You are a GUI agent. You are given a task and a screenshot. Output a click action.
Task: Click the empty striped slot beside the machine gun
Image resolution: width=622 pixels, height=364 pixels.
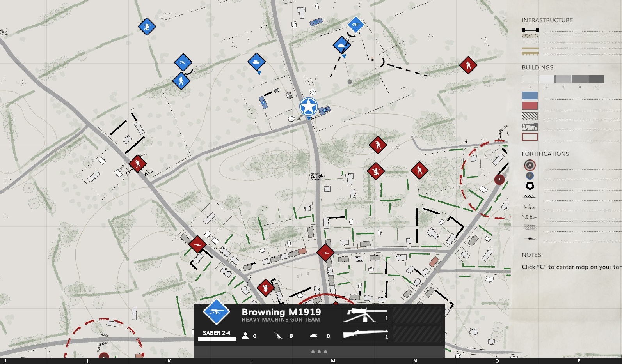coord(416,315)
